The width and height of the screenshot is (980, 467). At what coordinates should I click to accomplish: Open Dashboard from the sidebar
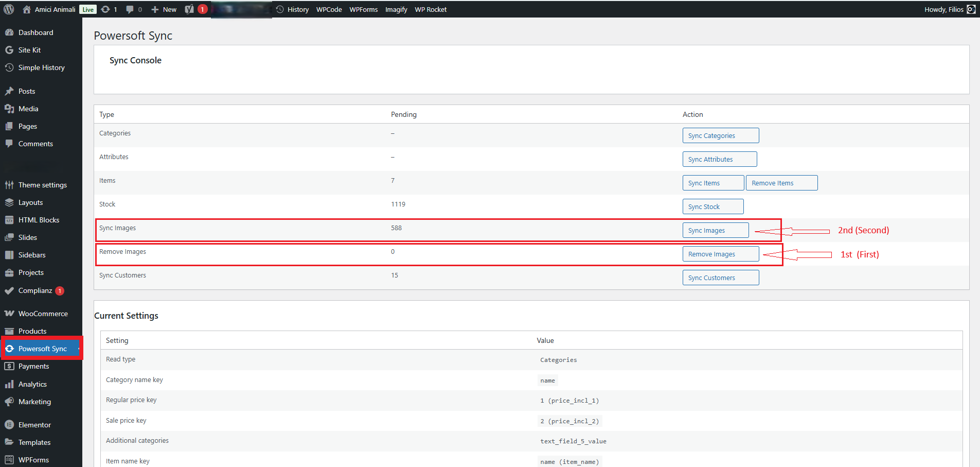[x=35, y=32]
